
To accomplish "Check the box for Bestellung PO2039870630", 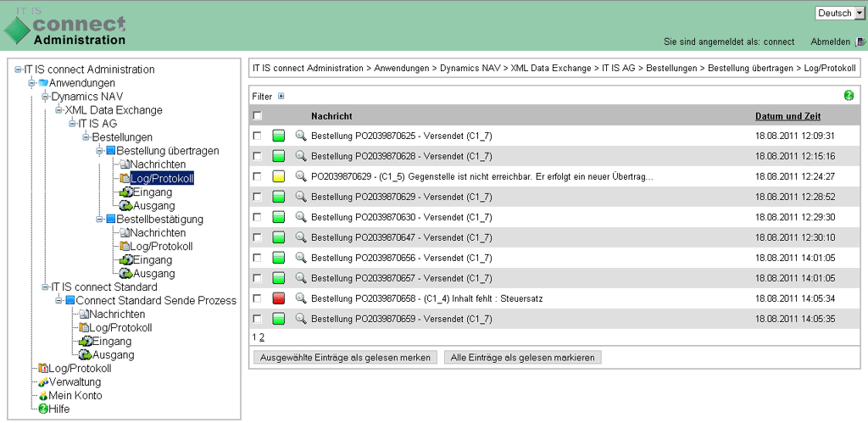I will click(x=257, y=217).
